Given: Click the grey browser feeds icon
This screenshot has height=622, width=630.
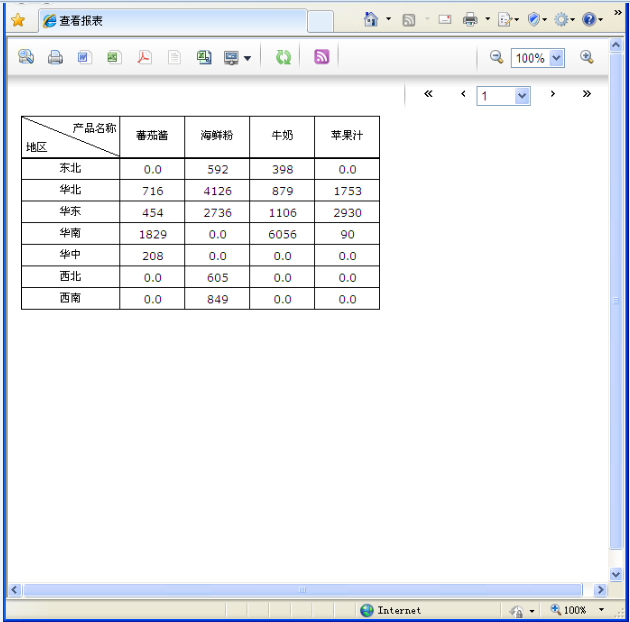Looking at the screenshot, I should (x=409, y=20).
